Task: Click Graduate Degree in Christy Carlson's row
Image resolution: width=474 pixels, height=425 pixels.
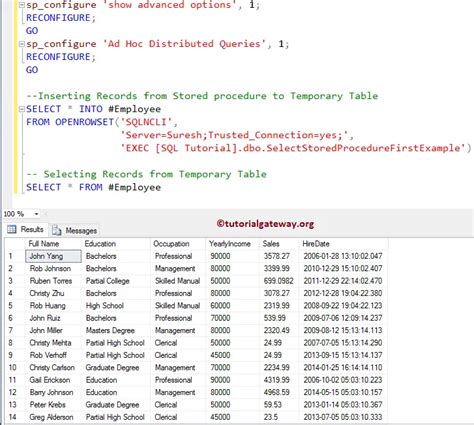Action: (x=116, y=367)
